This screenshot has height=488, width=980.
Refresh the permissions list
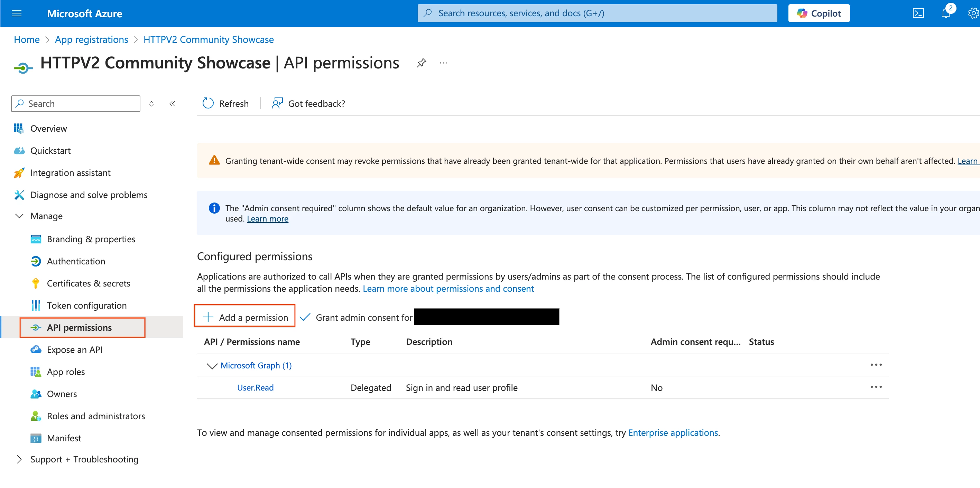pos(225,103)
